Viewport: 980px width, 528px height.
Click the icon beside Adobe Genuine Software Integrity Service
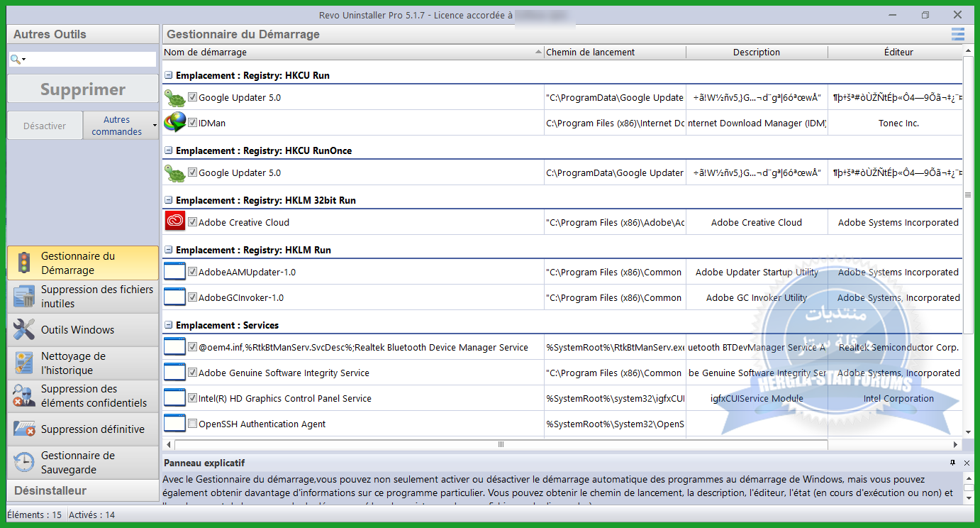click(174, 373)
